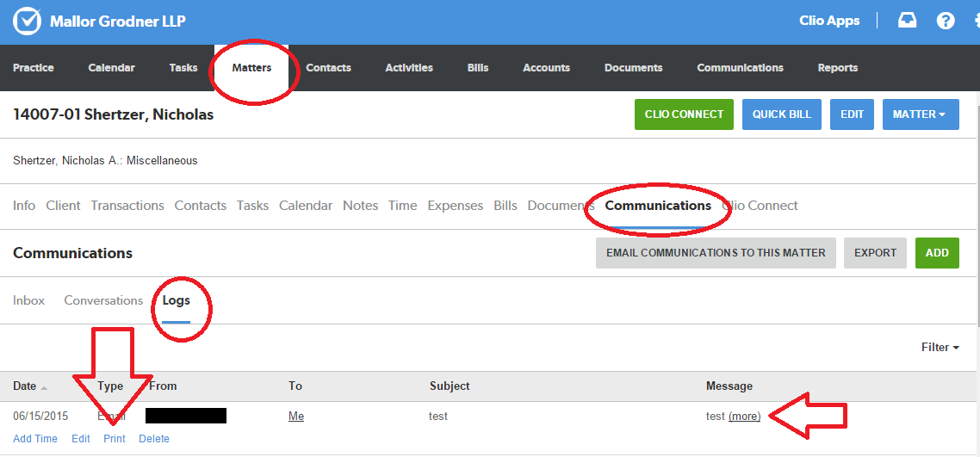The height and width of the screenshot is (457, 980).
Task: Switch to the Time tab
Action: point(402,206)
